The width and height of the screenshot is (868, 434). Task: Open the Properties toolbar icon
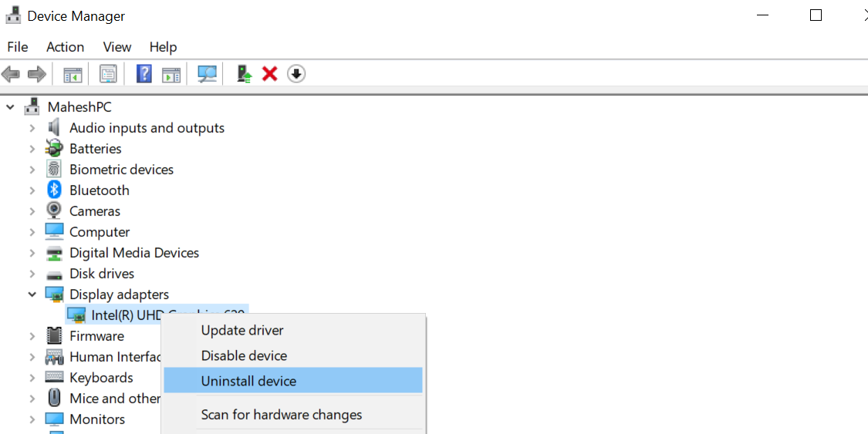[108, 73]
